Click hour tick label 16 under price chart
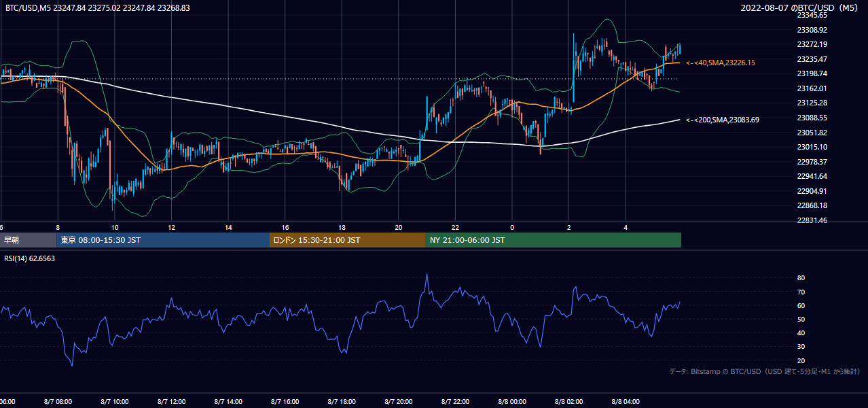 [285, 227]
